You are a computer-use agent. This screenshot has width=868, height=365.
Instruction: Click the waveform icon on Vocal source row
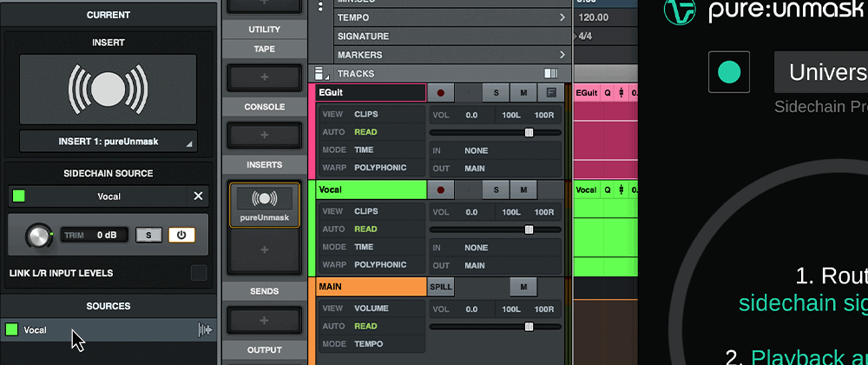(x=206, y=330)
